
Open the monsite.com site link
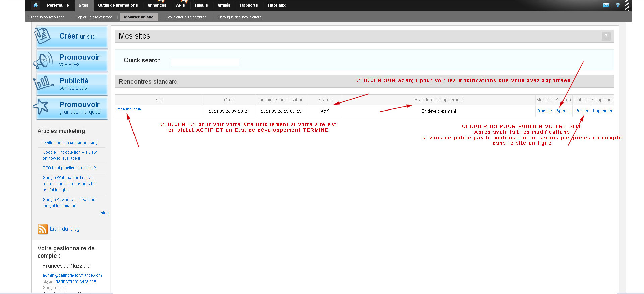[129, 109]
